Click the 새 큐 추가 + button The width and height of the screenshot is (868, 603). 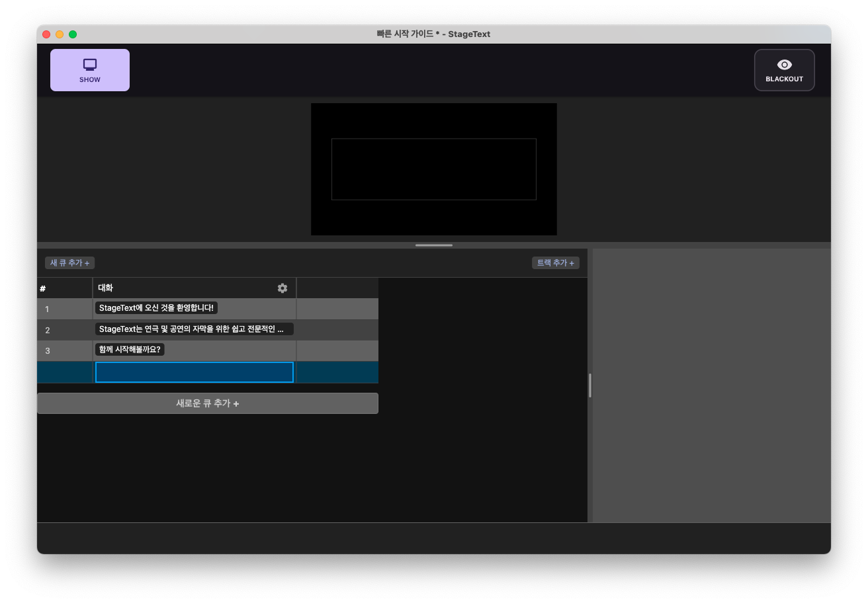[x=69, y=263]
